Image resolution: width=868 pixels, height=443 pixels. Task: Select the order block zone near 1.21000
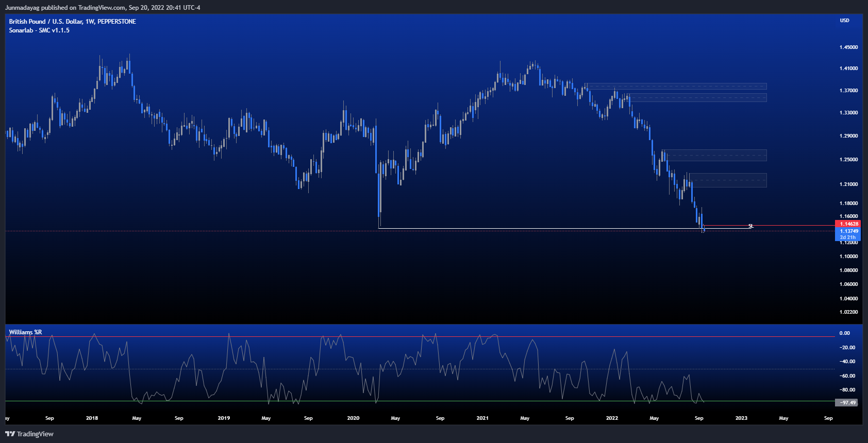coord(728,180)
